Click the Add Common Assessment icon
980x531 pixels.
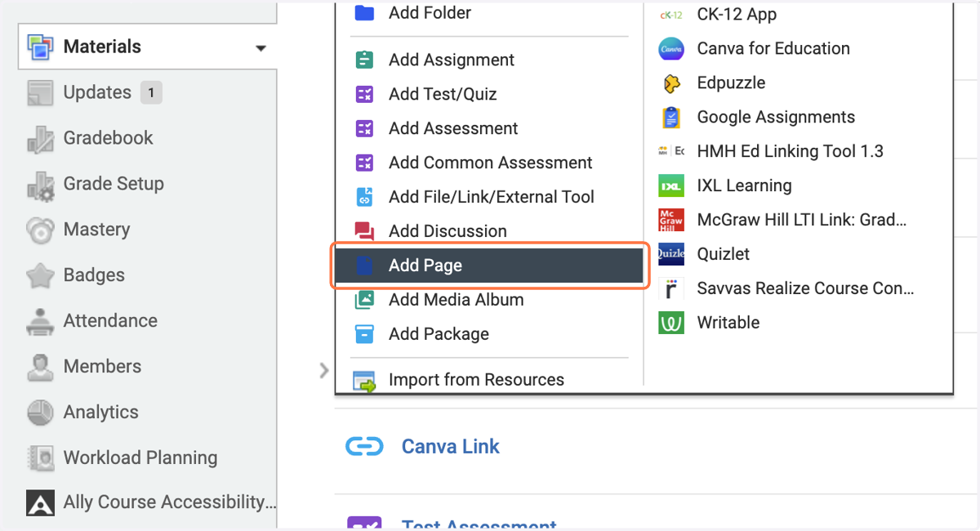tap(364, 163)
